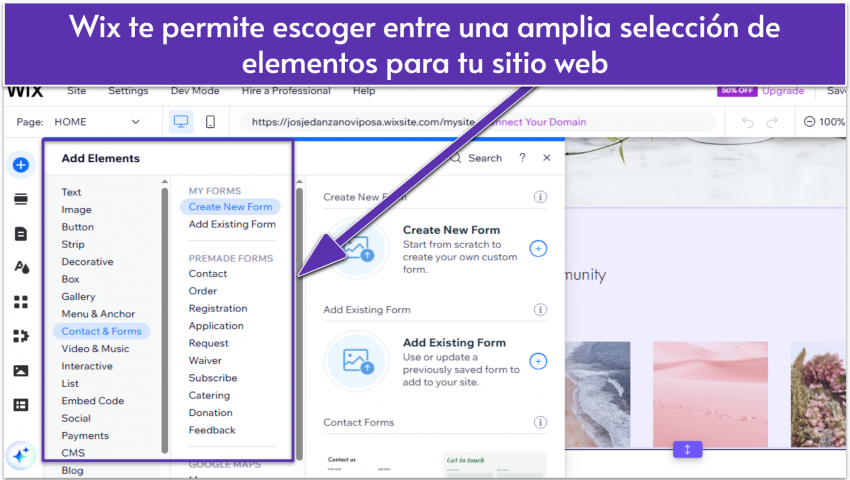Click Connect Your Domain link

(x=534, y=121)
